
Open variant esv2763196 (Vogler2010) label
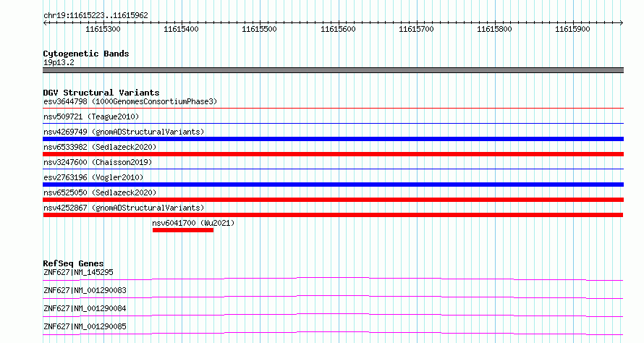[93, 177]
